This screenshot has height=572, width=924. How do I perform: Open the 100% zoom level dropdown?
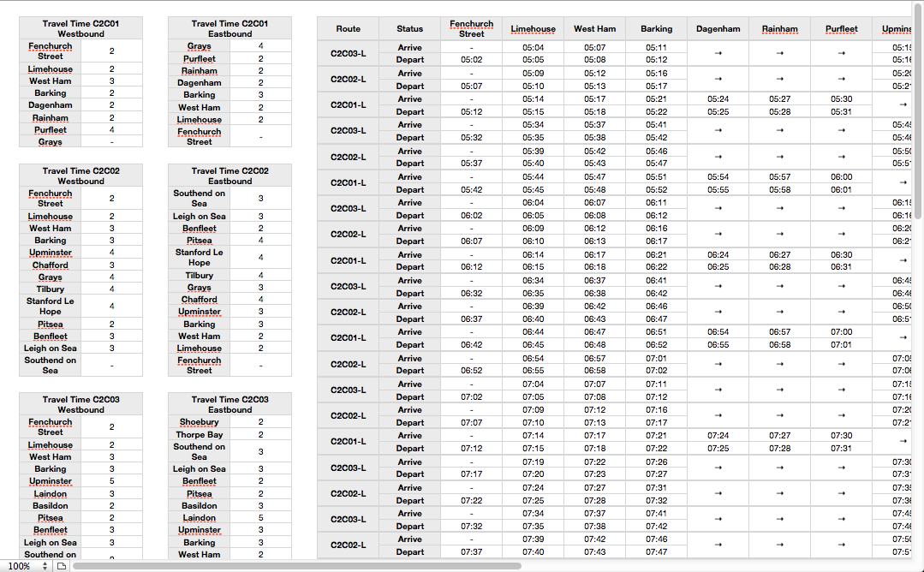tap(26, 565)
